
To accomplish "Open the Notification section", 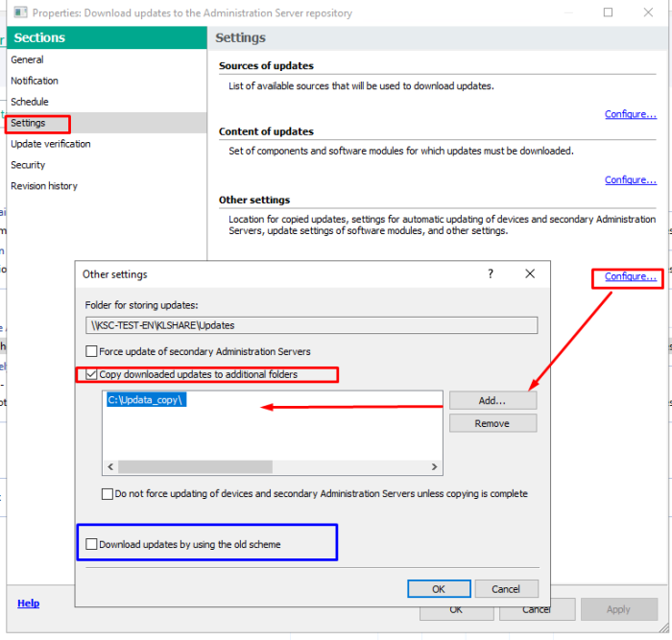I will [35, 81].
